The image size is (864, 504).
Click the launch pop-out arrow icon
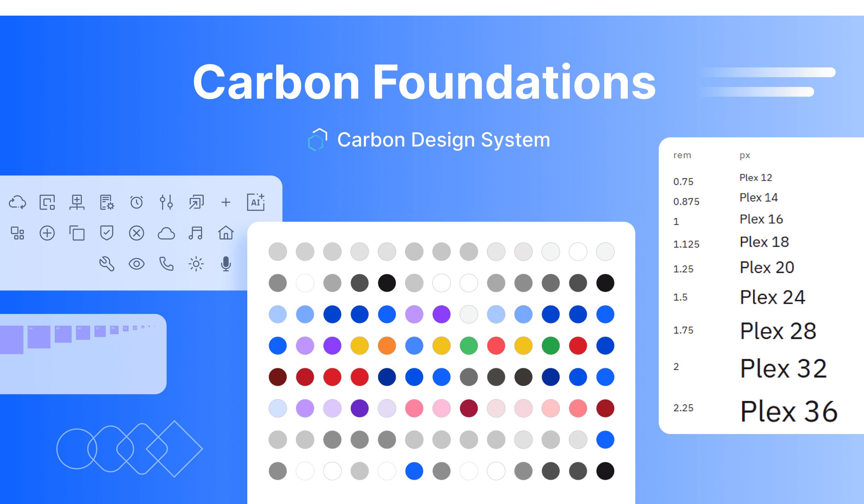[x=196, y=202]
